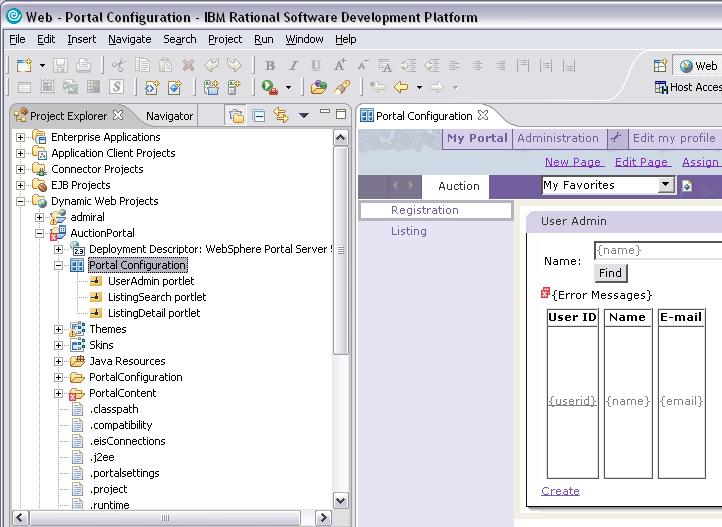Expand the Enterprise Applications node
The image size is (722, 527).
coord(20,137)
